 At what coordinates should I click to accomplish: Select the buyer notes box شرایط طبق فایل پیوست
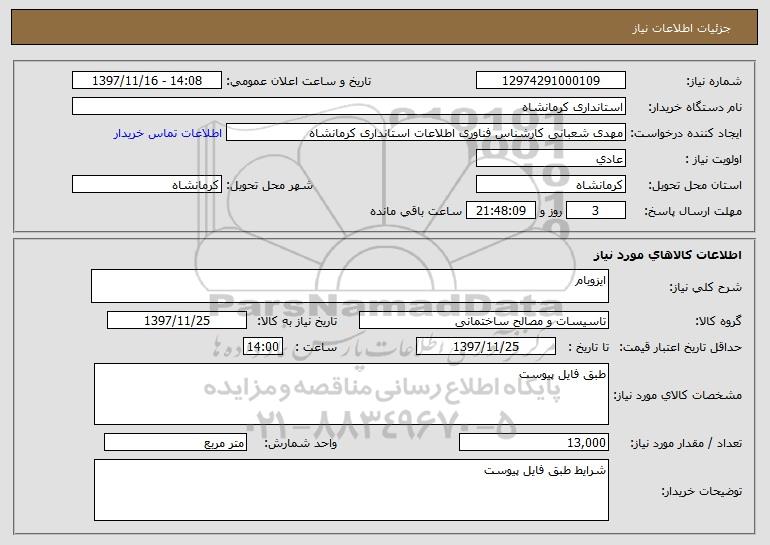(351, 490)
